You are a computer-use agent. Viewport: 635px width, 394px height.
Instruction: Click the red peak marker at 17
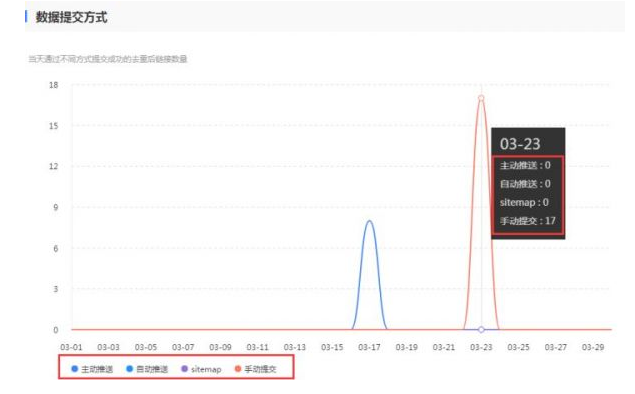click(x=481, y=98)
